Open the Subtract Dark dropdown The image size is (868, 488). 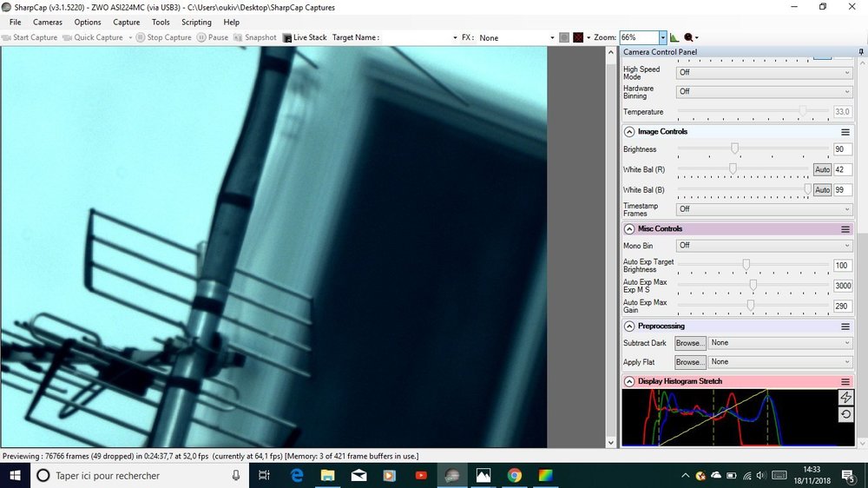(x=780, y=343)
